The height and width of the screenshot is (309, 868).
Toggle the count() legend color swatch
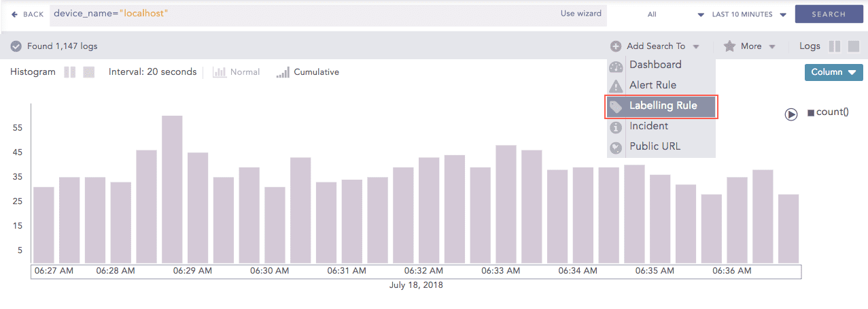810,113
